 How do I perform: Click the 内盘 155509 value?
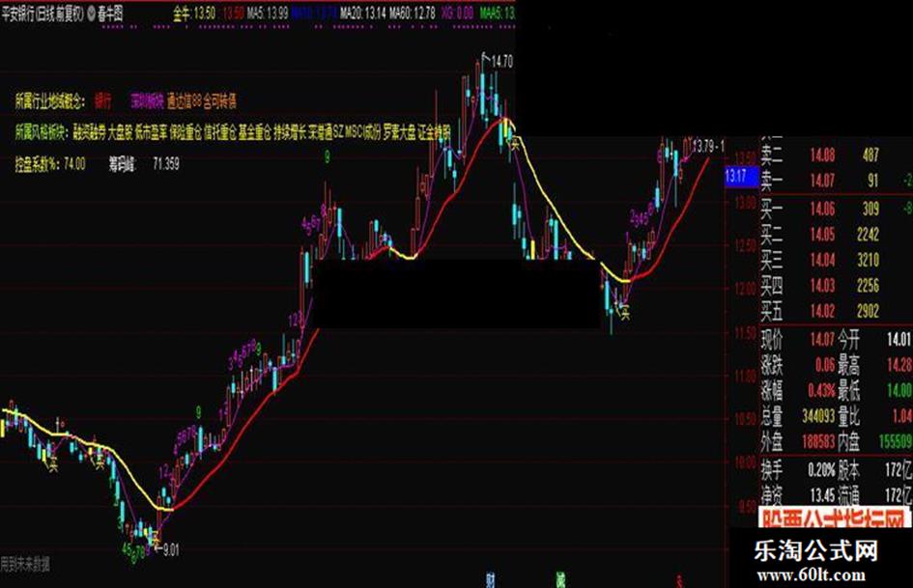point(894,442)
